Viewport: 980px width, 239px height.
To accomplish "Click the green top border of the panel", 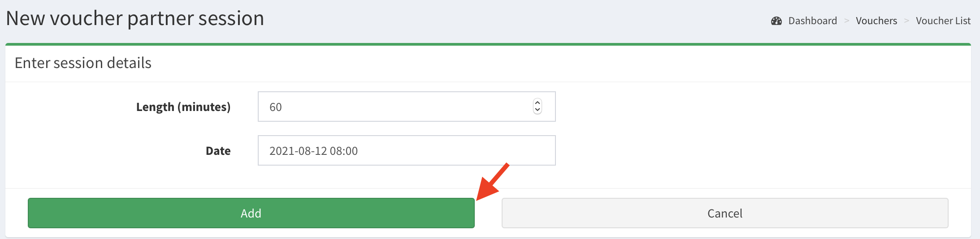I will [x=488, y=44].
